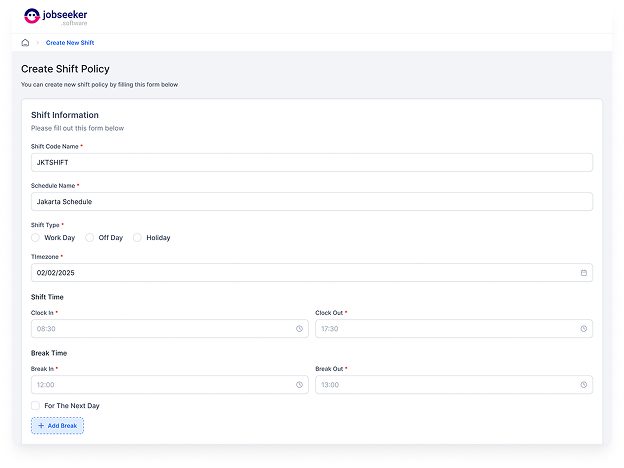Click the Create New Shift breadcrumb

[x=70, y=43]
